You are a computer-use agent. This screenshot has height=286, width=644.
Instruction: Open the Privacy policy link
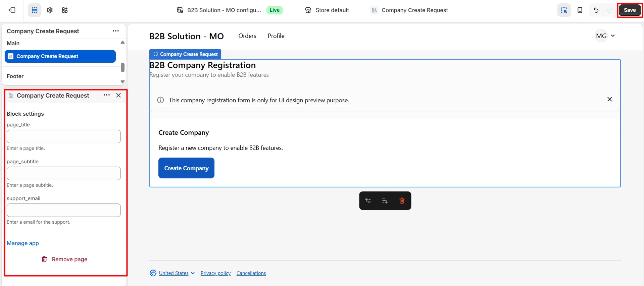(x=215, y=273)
